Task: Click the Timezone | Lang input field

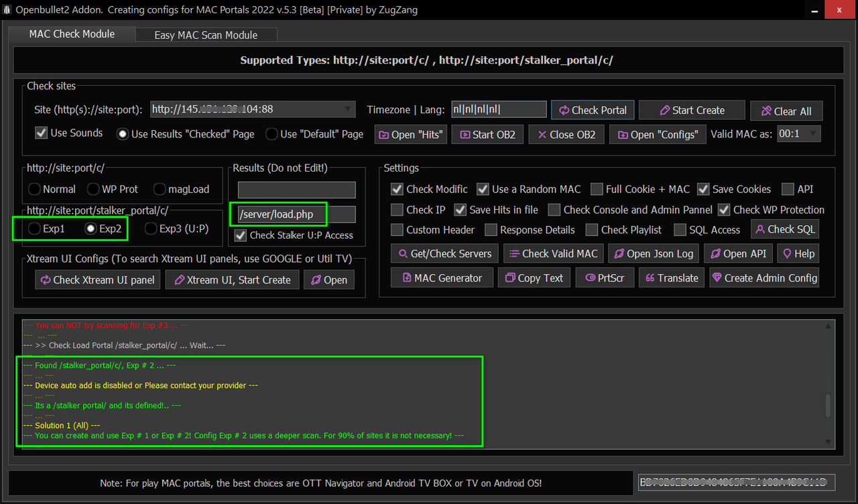Action: coord(499,109)
